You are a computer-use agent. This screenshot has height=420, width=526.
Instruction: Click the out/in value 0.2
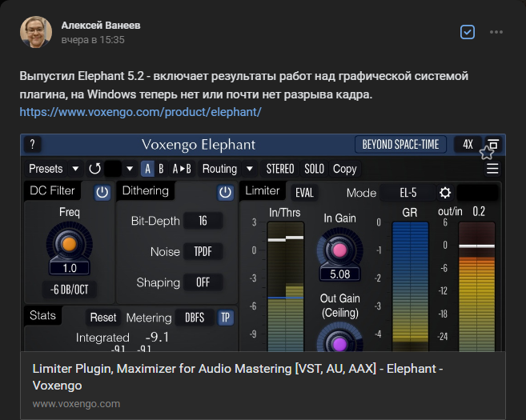[x=479, y=211]
